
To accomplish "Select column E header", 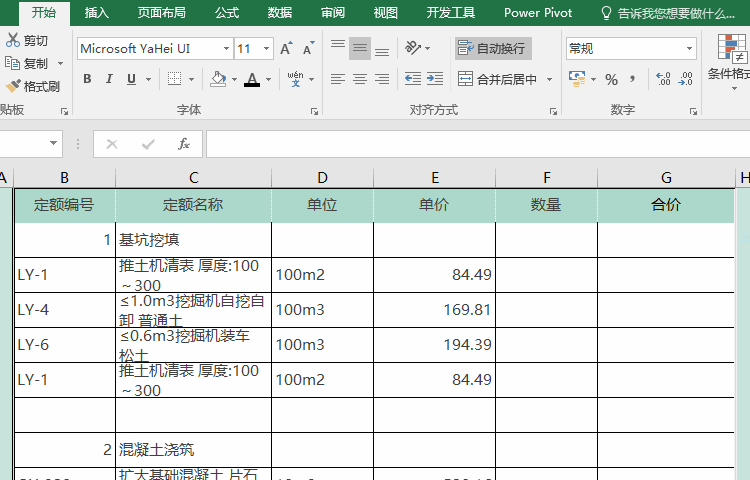I will pyautogui.click(x=435, y=178).
